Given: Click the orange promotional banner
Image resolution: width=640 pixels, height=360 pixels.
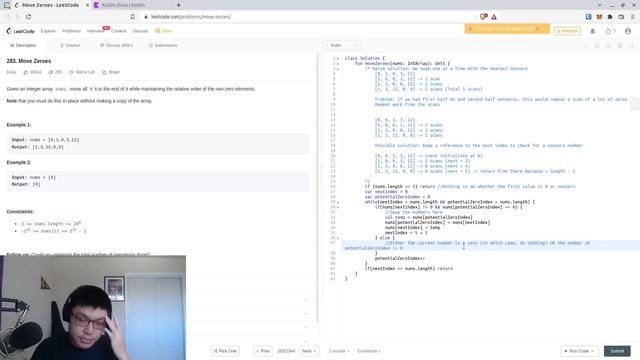Looking at the screenshot, I should point(507,29).
